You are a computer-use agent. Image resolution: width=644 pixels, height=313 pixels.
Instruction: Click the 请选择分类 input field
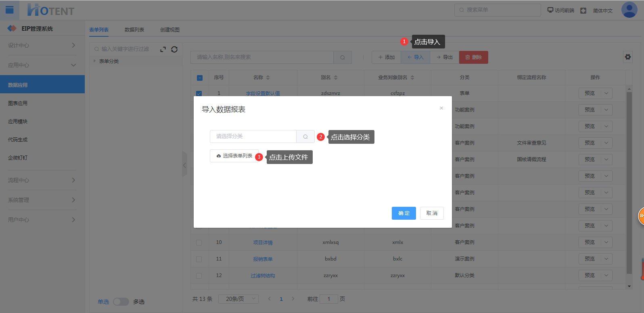pyautogui.click(x=253, y=137)
